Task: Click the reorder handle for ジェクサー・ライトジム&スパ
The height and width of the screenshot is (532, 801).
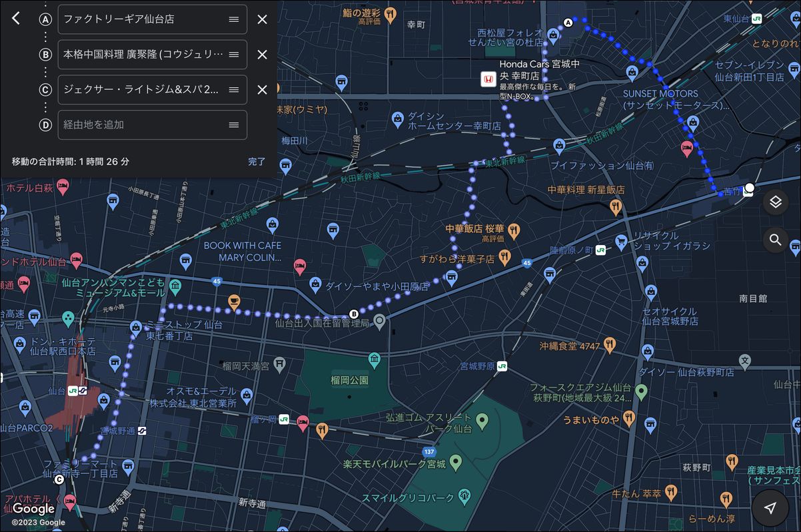Action: [234, 90]
